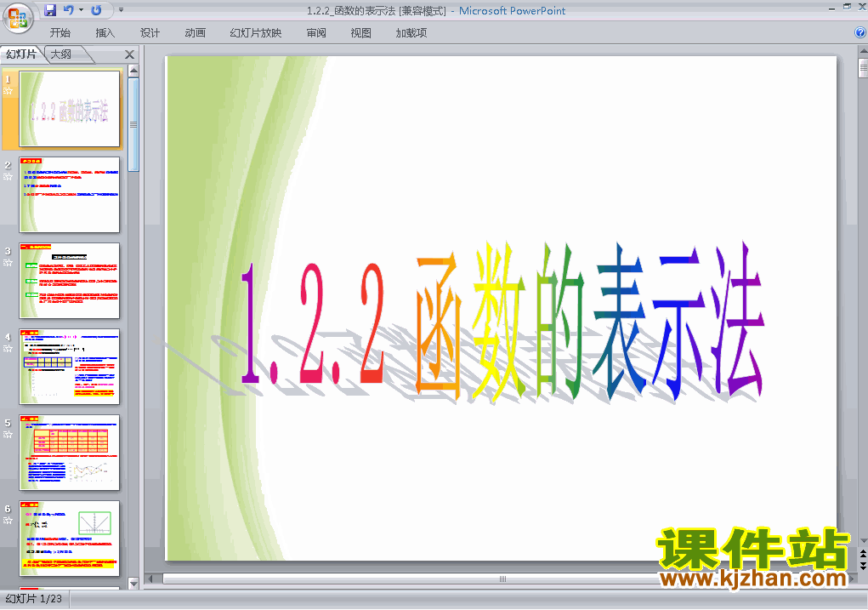This screenshot has height=610, width=868.
Task: Open the 幻灯片放映 ribbon tab
Action: coord(256,33)
